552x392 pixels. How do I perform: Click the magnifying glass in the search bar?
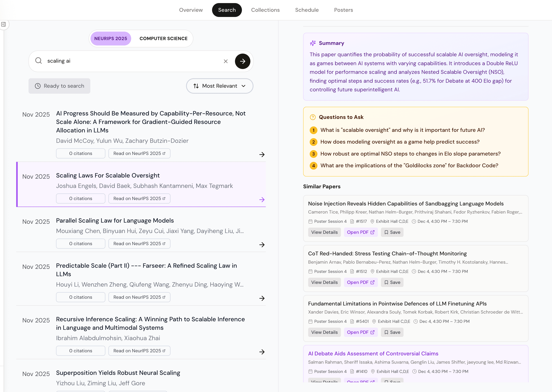39,61
